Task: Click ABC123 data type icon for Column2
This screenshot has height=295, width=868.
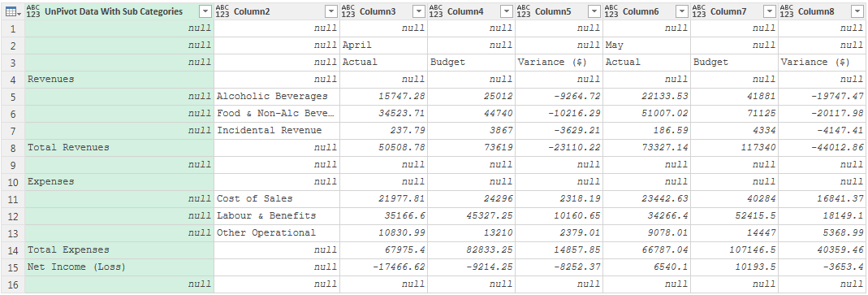Action: [222, 11]
